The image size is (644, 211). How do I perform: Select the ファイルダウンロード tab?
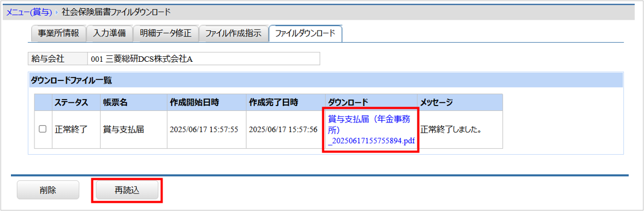coord(305,33)
